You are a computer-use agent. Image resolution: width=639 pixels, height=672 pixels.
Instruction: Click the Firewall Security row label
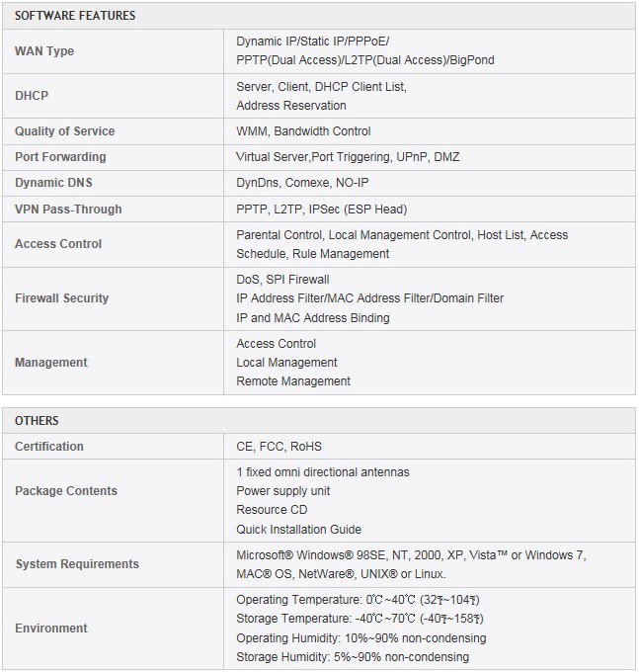[61, 298]
